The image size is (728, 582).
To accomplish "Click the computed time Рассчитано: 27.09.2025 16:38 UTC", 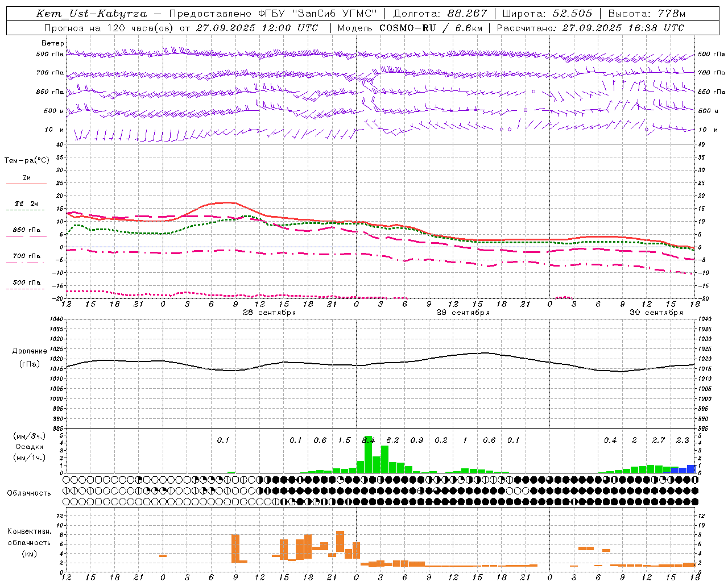I will pos(590,27).
